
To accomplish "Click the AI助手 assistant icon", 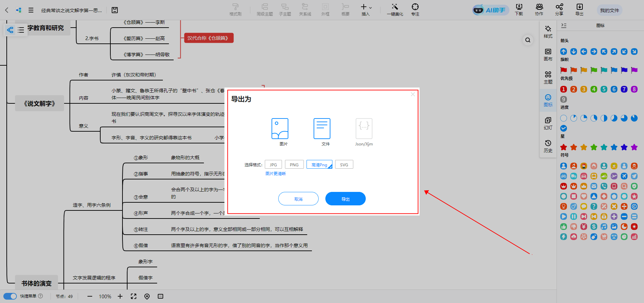I will pos(490,10).
